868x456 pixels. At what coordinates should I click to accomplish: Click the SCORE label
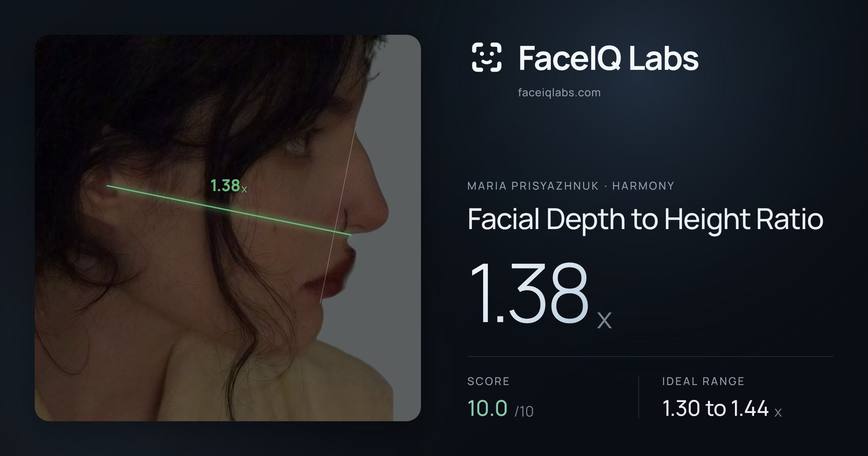(488, 381)
